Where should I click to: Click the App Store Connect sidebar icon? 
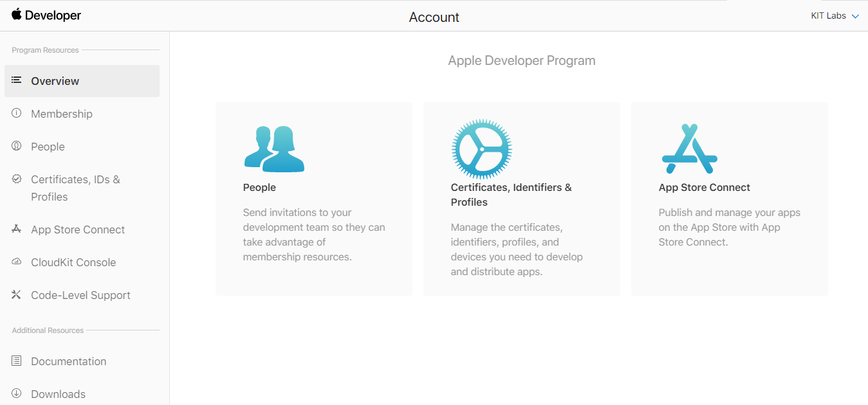pyautogui.click(x=17, y=229)
